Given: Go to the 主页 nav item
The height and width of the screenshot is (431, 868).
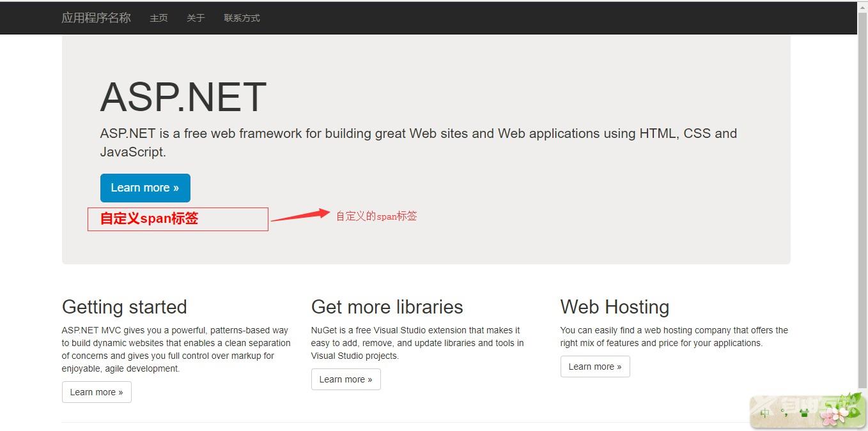Looking at the screenshot, I should (159, 18).
